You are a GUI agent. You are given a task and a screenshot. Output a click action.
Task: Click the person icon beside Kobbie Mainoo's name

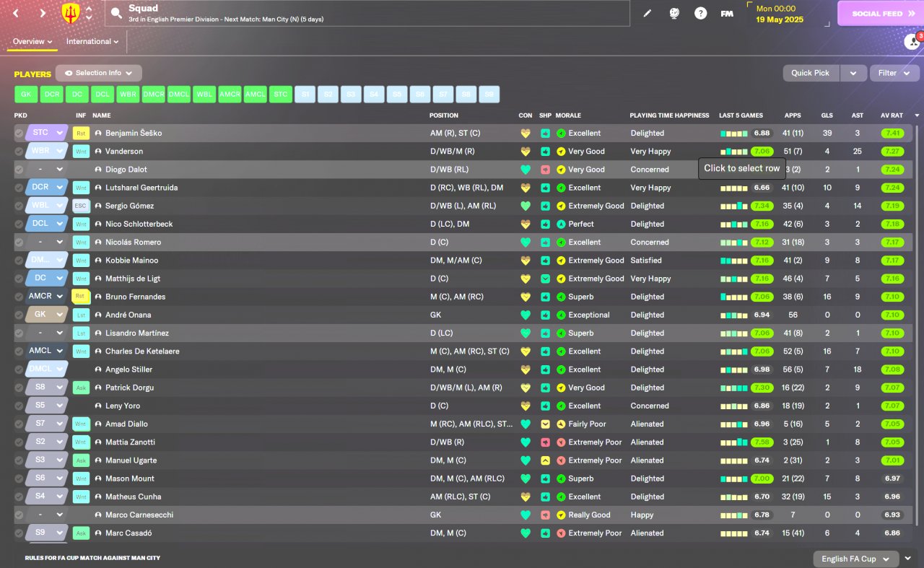pyautogui.click(x=97, y=261)
